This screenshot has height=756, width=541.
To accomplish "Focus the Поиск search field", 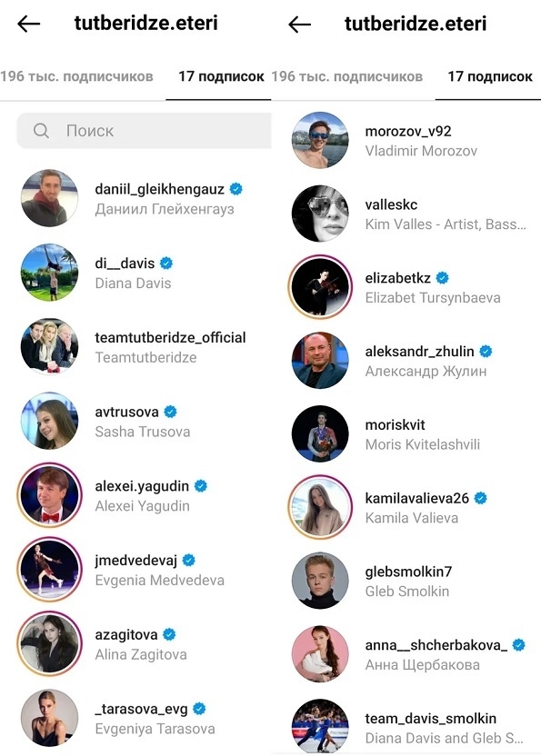I will [144, 131].
